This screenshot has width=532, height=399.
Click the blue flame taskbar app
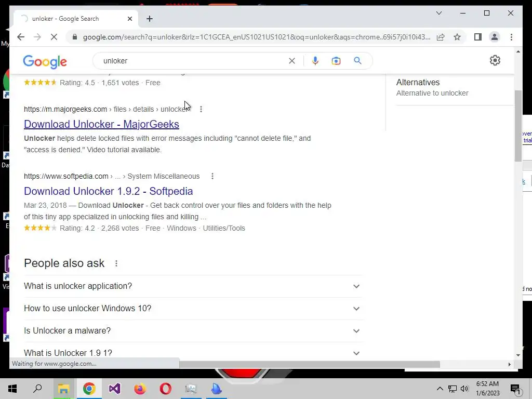click(x=217, y=389)
